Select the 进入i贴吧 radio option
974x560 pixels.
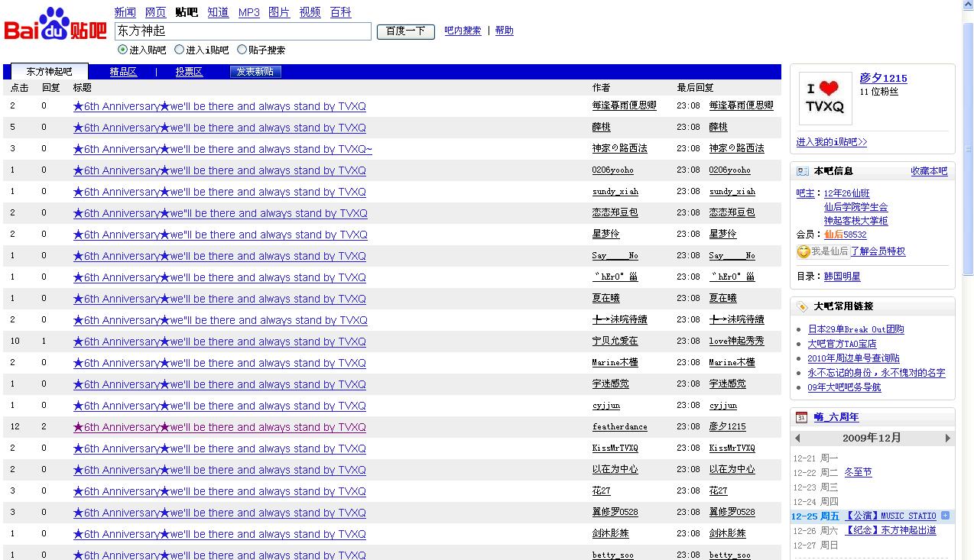tap(179, 50)
